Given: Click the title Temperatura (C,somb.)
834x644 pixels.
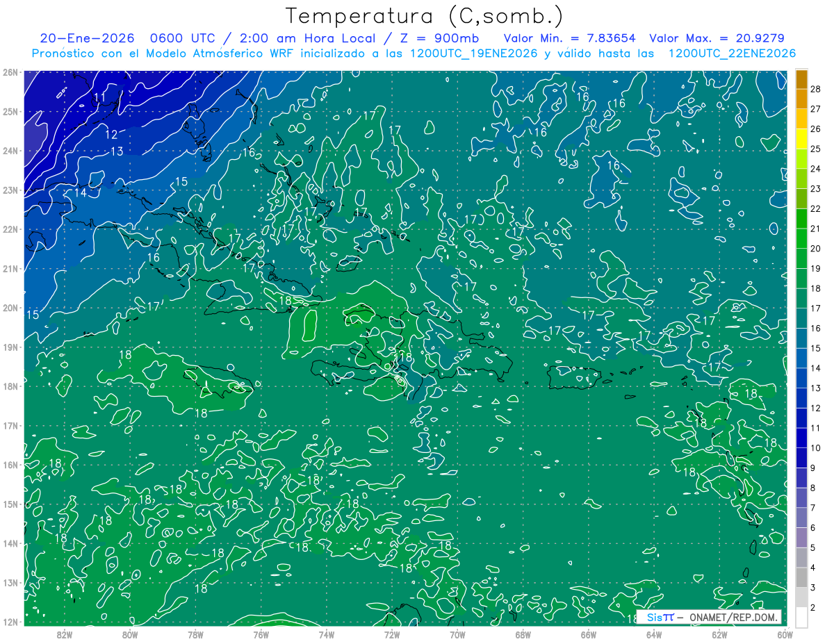Looking at the screenshot, I should (424, 17).
